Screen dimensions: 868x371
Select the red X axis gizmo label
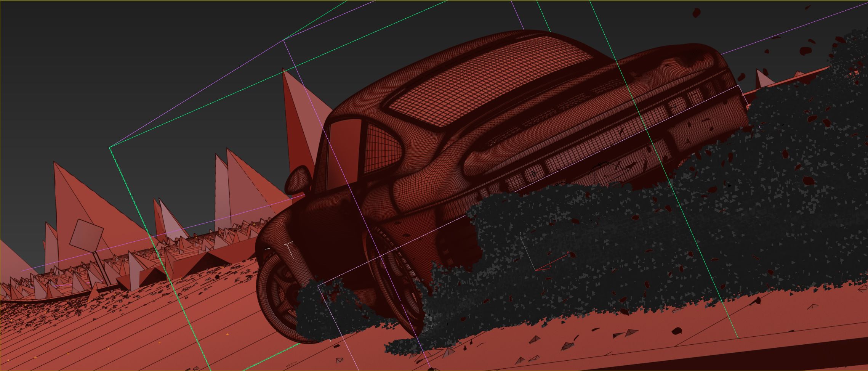[x=550, y=267]
